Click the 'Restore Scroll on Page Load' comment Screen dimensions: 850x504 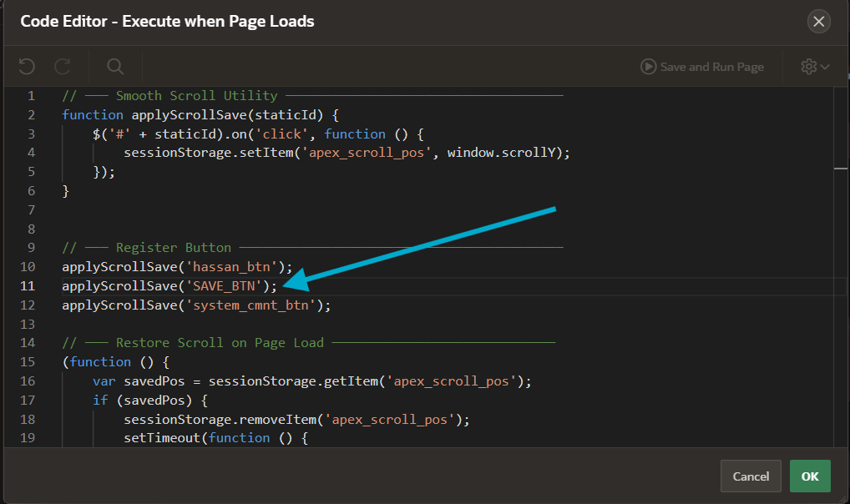(x=220, y=343)
